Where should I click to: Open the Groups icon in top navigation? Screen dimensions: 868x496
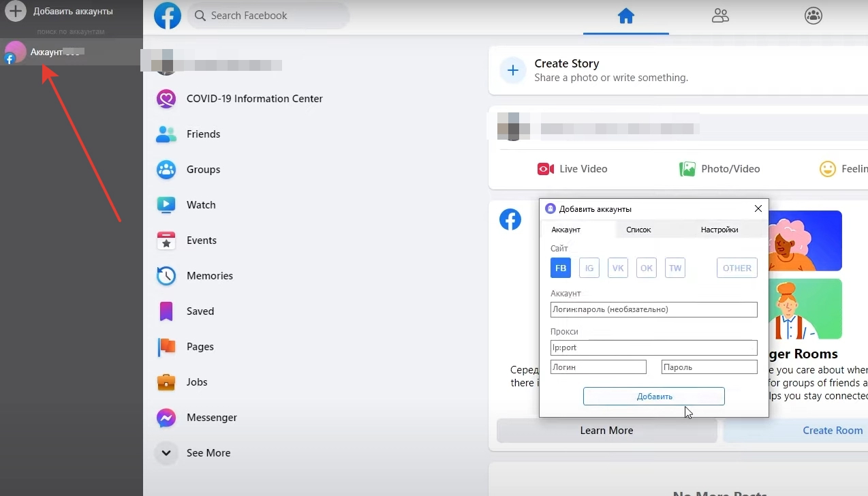click(x=813, y=16)
